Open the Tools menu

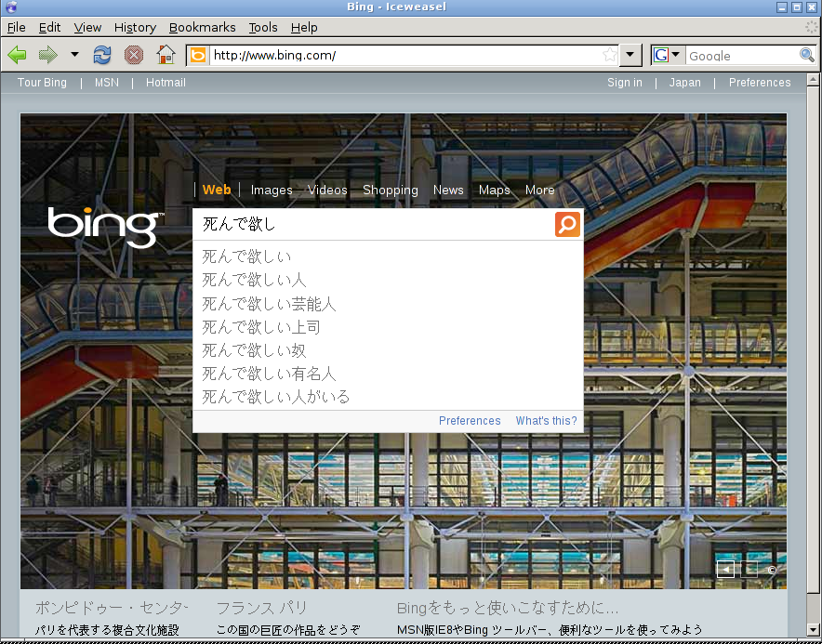(x=263, y=27)
